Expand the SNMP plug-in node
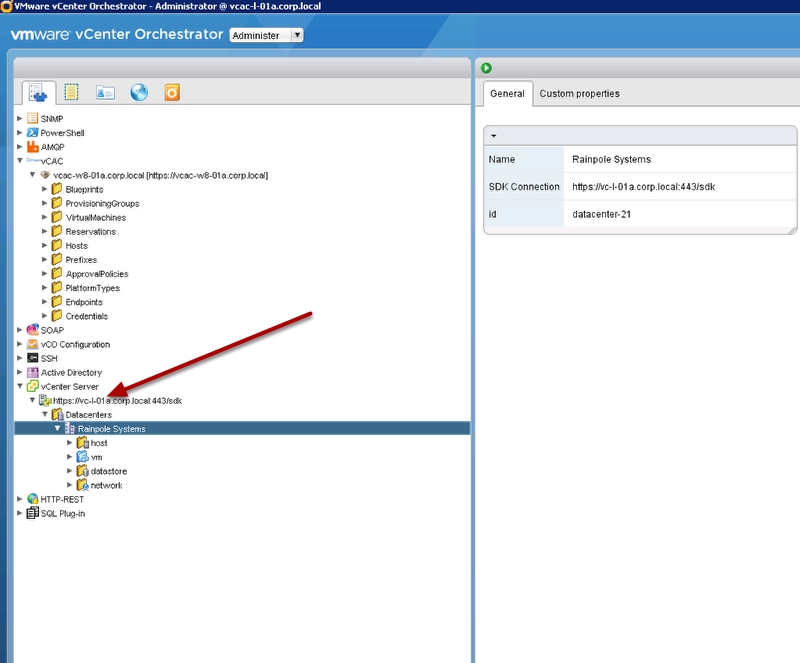Viewport: 800px width, 663px height. (19, 119)
